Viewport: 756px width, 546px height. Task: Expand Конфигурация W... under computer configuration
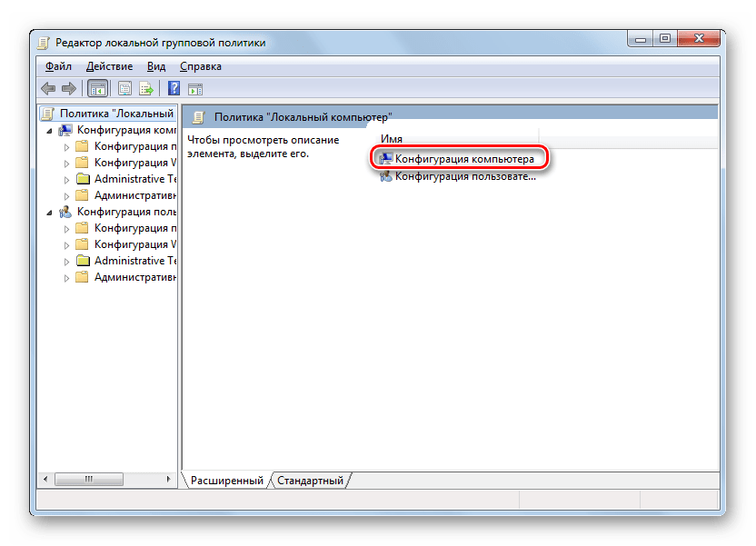(66, 164)
